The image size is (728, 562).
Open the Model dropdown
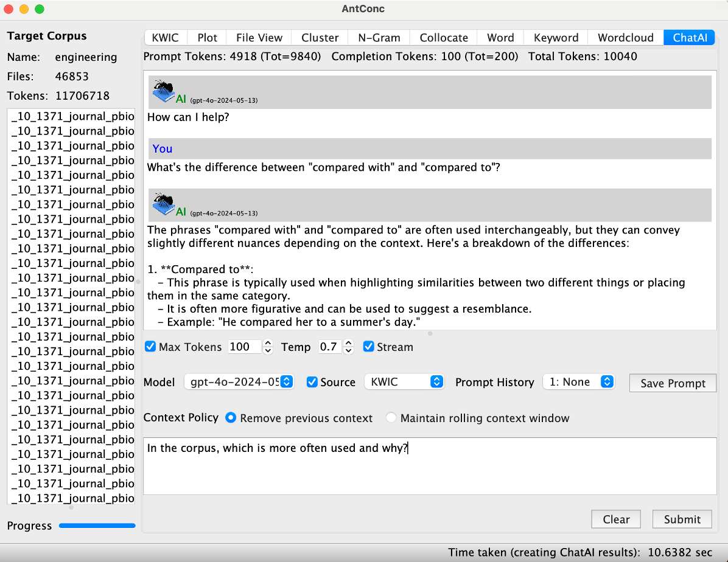coord(239,382)
